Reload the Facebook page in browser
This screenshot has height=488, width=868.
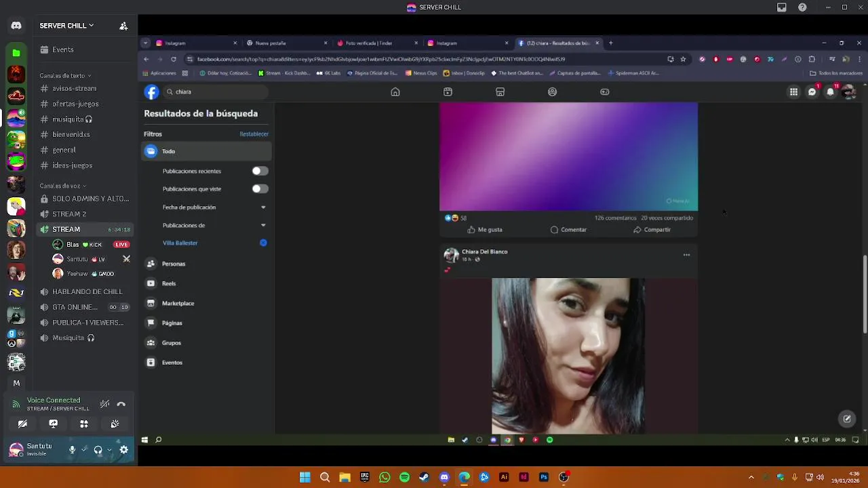point(174,59)
